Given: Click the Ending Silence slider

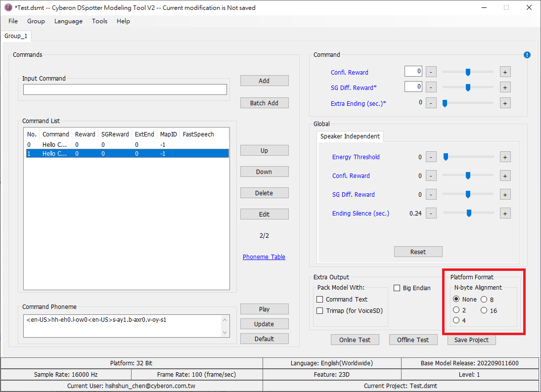Looking at the screenshot, I should click(468, 213).
